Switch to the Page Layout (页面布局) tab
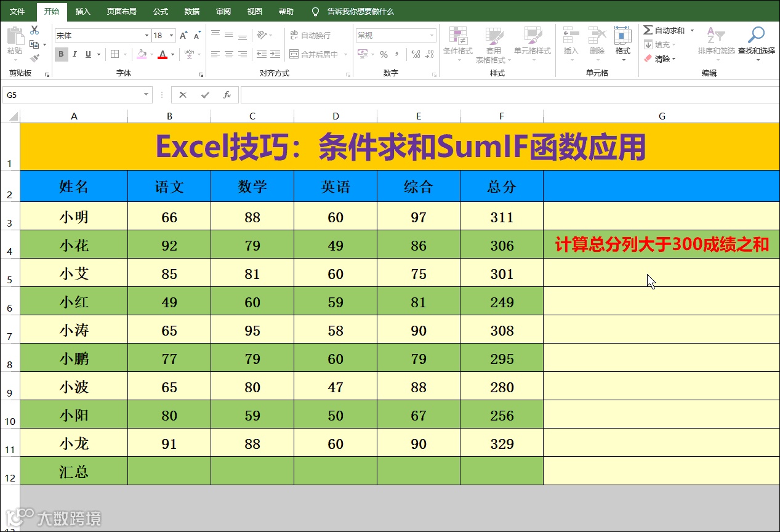Viewport: 780px width, 532px height. (x=121, y=11)
